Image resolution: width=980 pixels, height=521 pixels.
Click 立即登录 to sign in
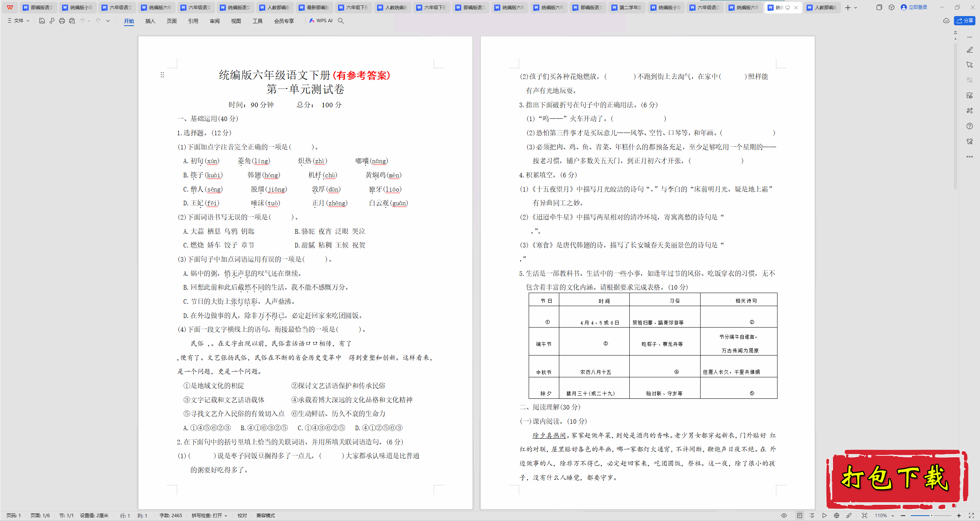click(914, 7)
